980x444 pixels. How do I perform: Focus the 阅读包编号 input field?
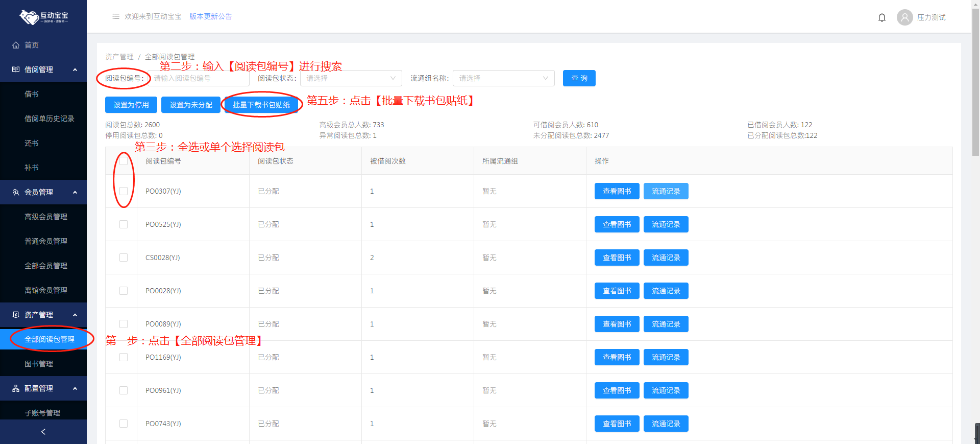click(199, 78)
